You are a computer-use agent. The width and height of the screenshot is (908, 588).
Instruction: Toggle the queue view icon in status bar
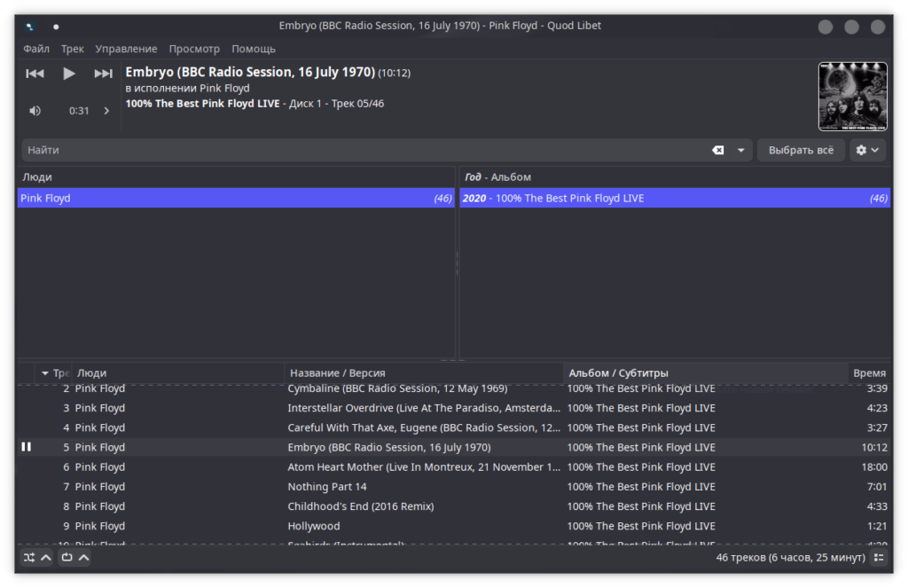tap(879, 557)
